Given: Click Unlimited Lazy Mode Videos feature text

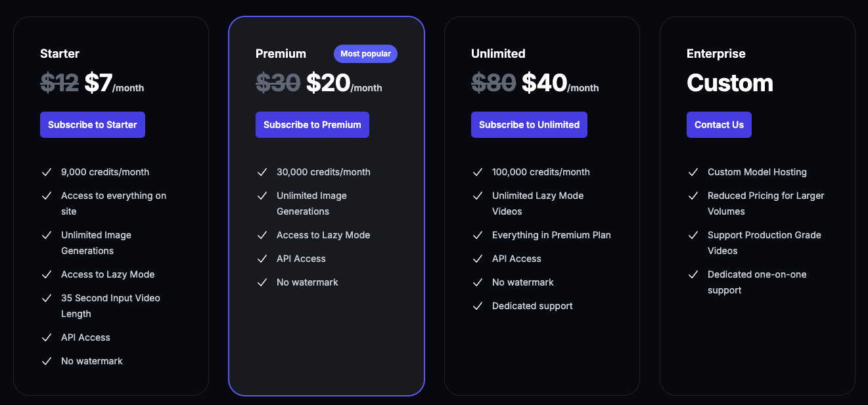Looking at the screenshot, I should point(537,203).
